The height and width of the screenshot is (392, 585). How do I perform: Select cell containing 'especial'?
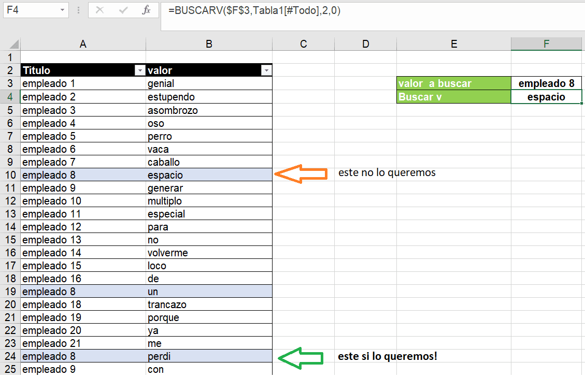[209, 214]
